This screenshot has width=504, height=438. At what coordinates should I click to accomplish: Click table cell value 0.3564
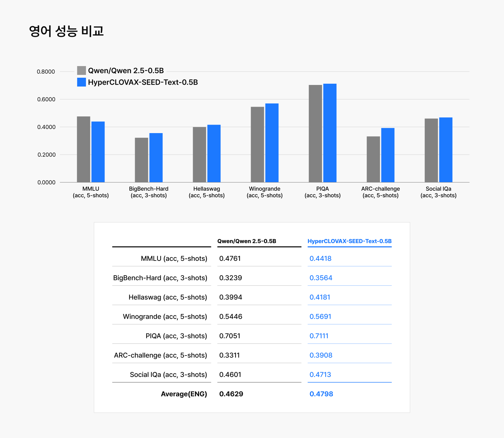[x=321, y=278]
